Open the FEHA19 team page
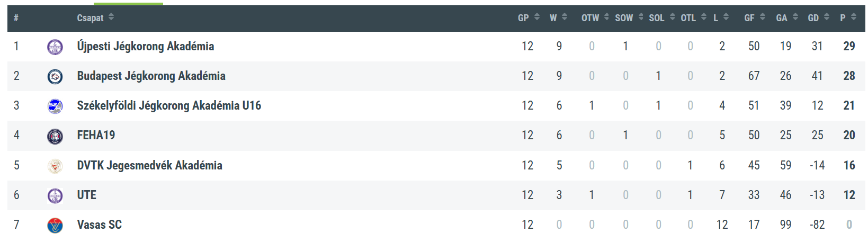The width and height of the screenshot is (868, 242). 96,136
